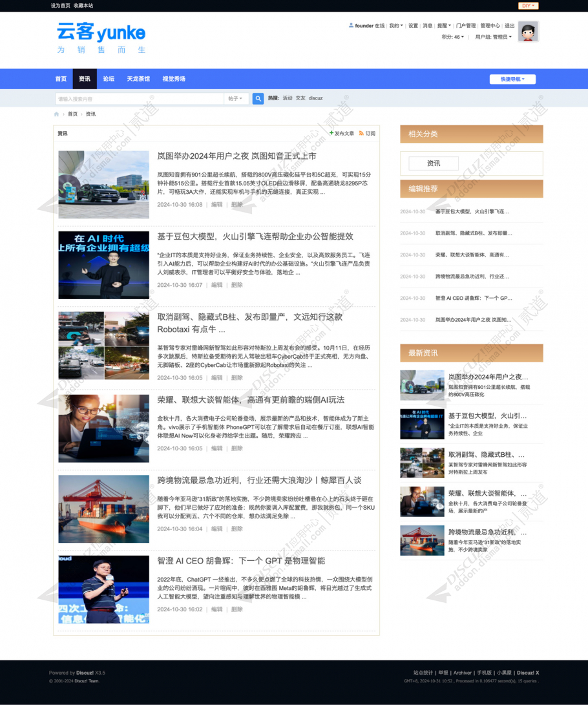Click the 发布文章 link
Image resolution: width=588 pixels, height=705 pixels.
344,134
